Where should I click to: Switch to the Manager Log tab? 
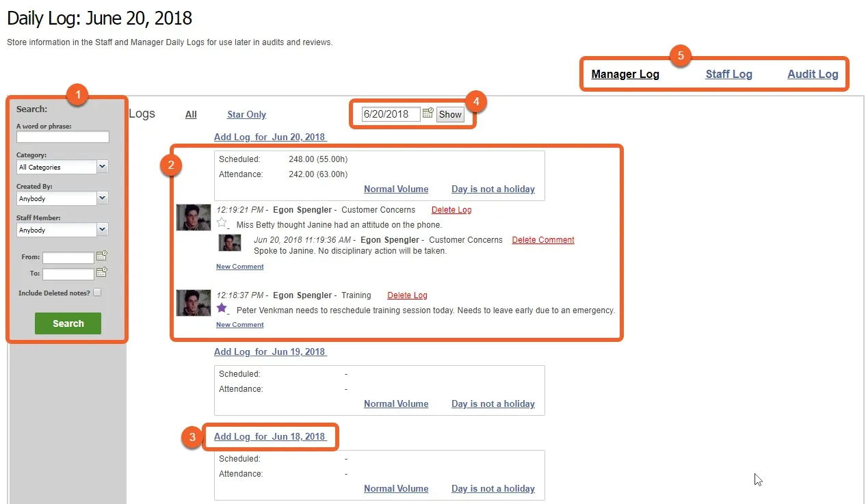(625, 74)
